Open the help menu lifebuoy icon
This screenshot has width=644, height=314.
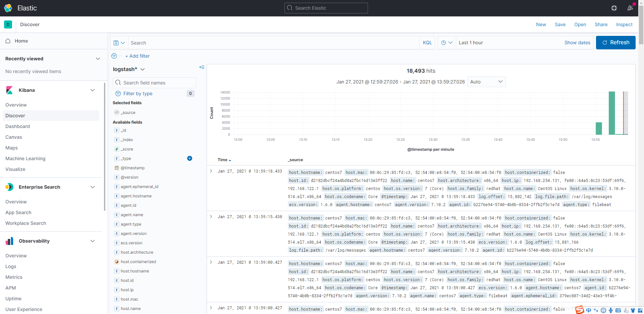point(614,8)
